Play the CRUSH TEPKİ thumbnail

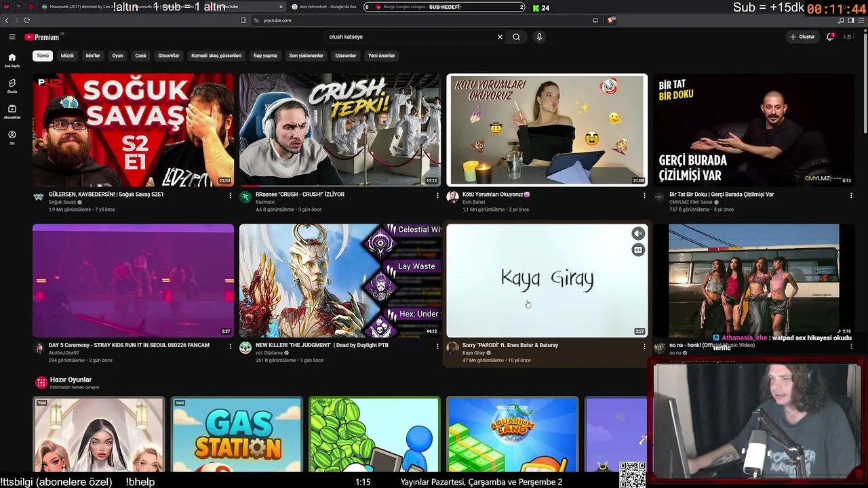click(340, 130)
